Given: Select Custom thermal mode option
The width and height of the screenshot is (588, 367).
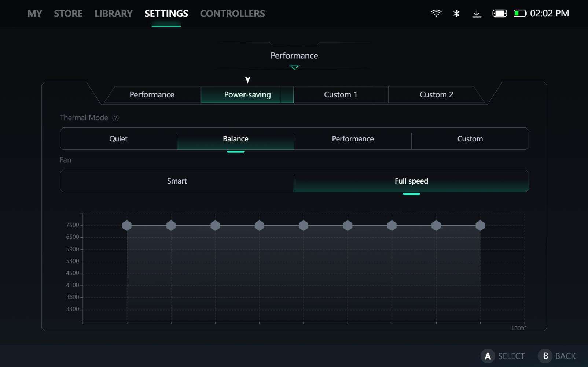Looking at the screenshot, I should tap(470, 139).
